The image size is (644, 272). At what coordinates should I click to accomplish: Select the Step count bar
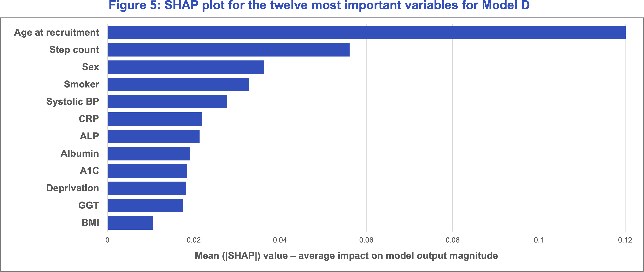click(x=228, y=50)
